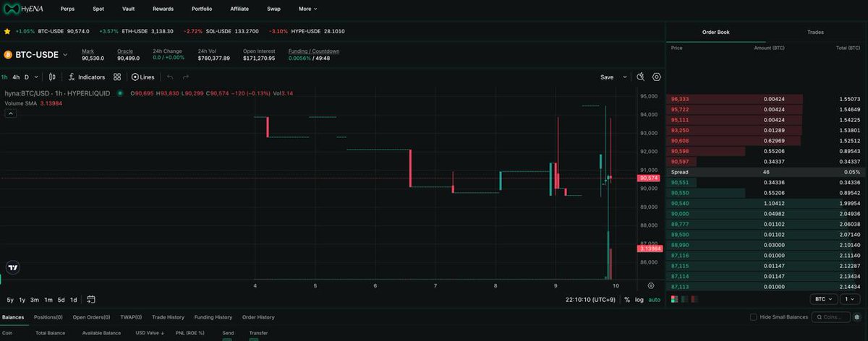The width and height of the screenshot is (868, 341).
Task: Toggle percent scale on chart
Action: coord(627,299)
